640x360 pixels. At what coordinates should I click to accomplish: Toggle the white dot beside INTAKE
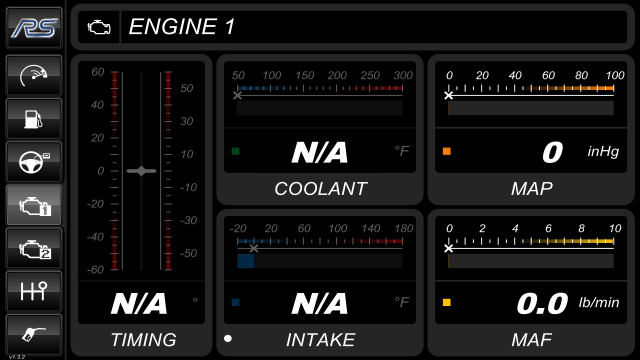pos(228,338)
